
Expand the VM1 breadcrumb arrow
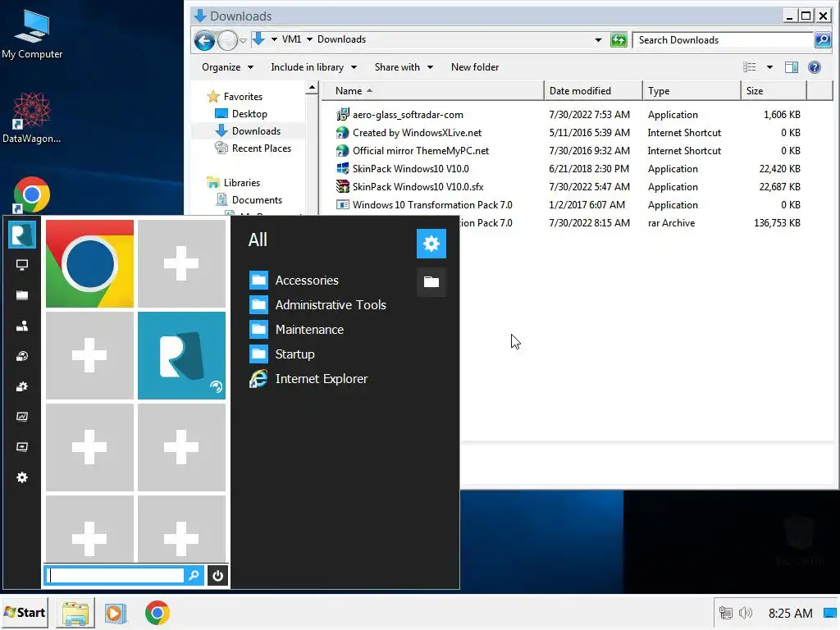tap(309, 39)
